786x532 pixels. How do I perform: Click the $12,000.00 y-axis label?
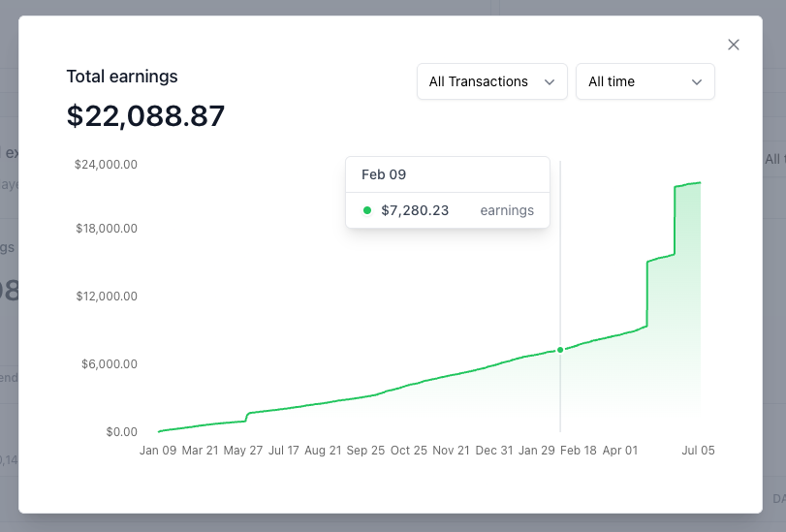tap(107, 296)
